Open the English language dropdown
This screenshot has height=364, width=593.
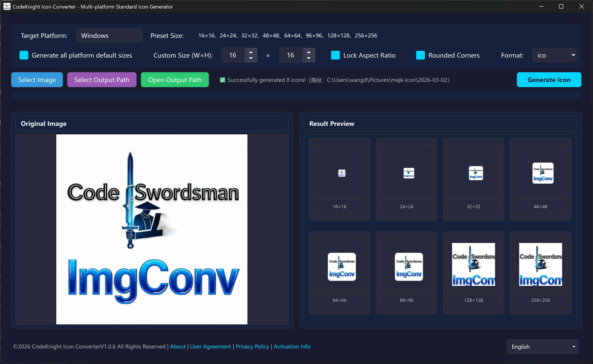click(542, 346)
